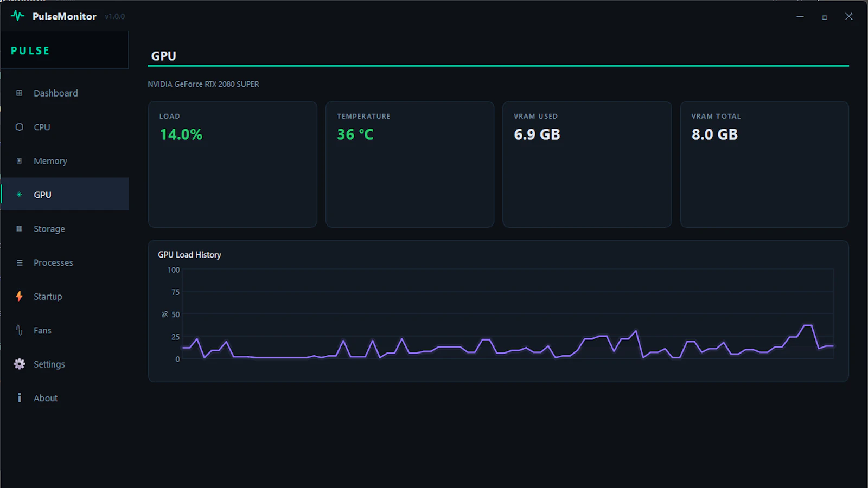
Task: Click the Storage drive icon
Action: point(19,229)
